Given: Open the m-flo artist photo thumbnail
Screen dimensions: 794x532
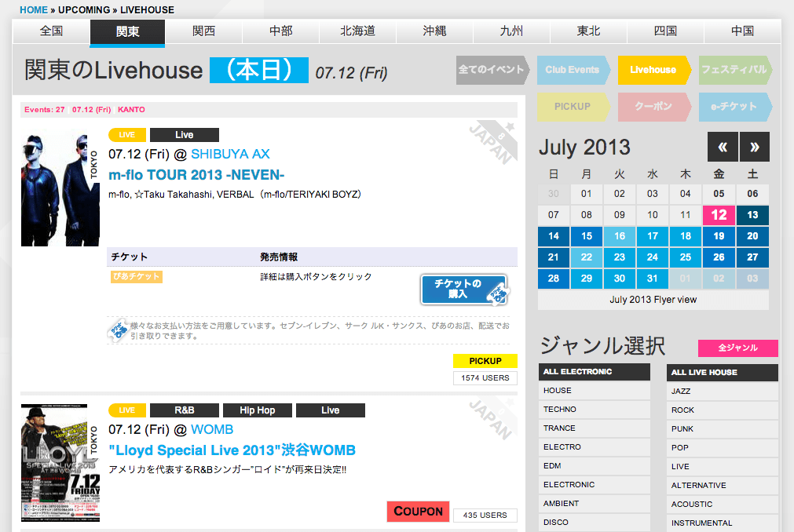Looking at the screenshot, I should (60, 187).
